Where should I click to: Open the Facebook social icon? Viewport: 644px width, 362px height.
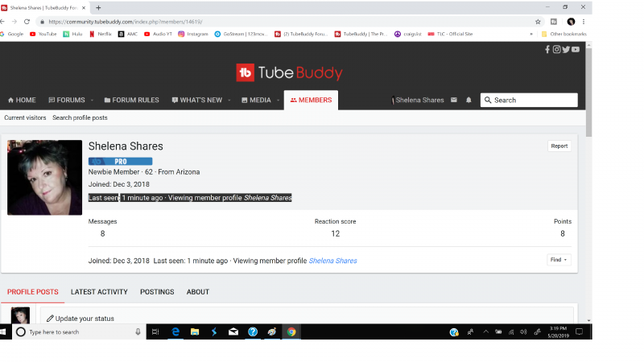pos(547,49)
